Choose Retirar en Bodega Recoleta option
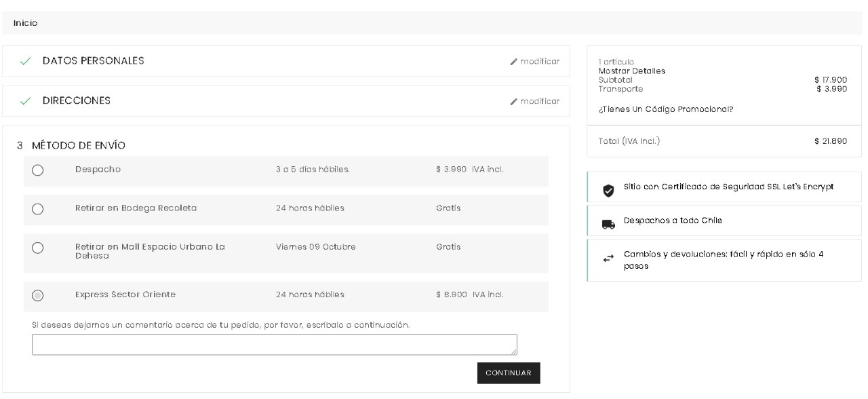Image resolution: width=868 pixels, height=399 pixels. 38,209
